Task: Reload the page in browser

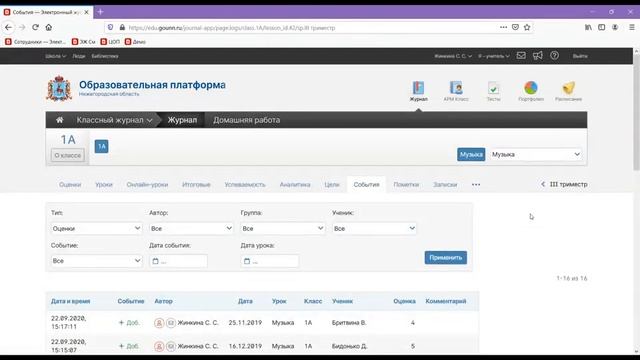Action: (35, 27)
